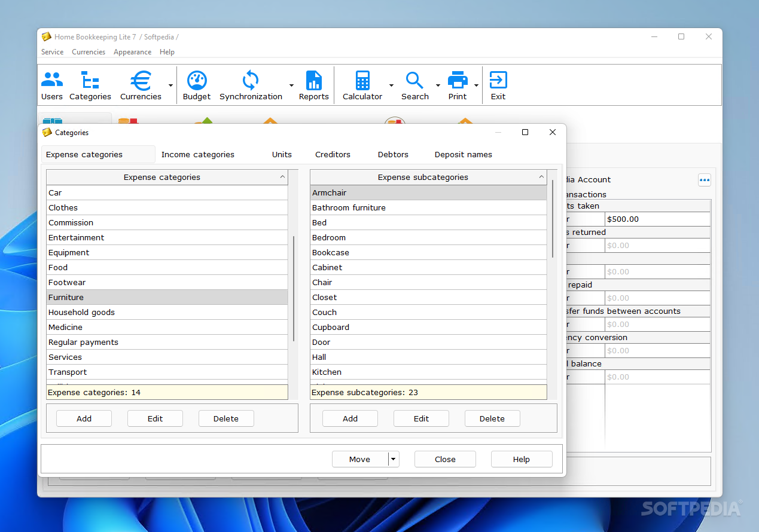
Task: Open the Currencies menu in menu bar
Action: pos(89,52)
